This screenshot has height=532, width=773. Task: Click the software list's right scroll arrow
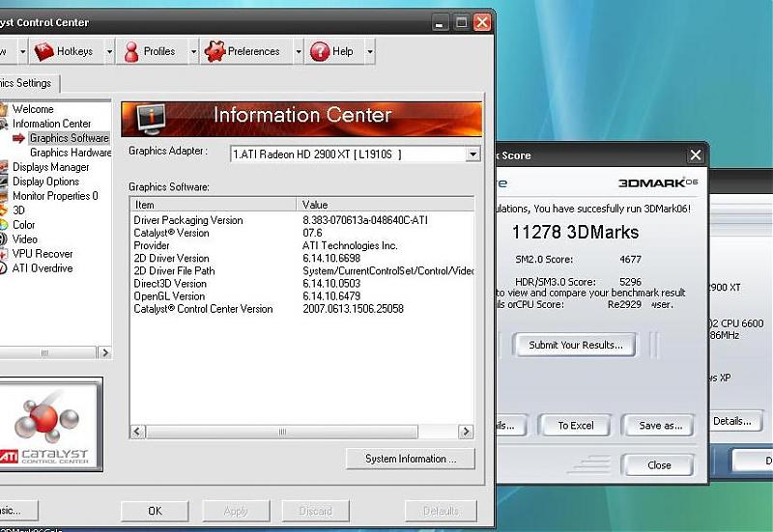pos(466,432)
